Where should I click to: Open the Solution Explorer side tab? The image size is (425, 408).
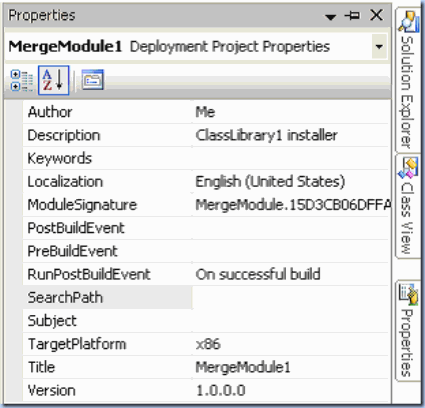click(x=407, y=80)
